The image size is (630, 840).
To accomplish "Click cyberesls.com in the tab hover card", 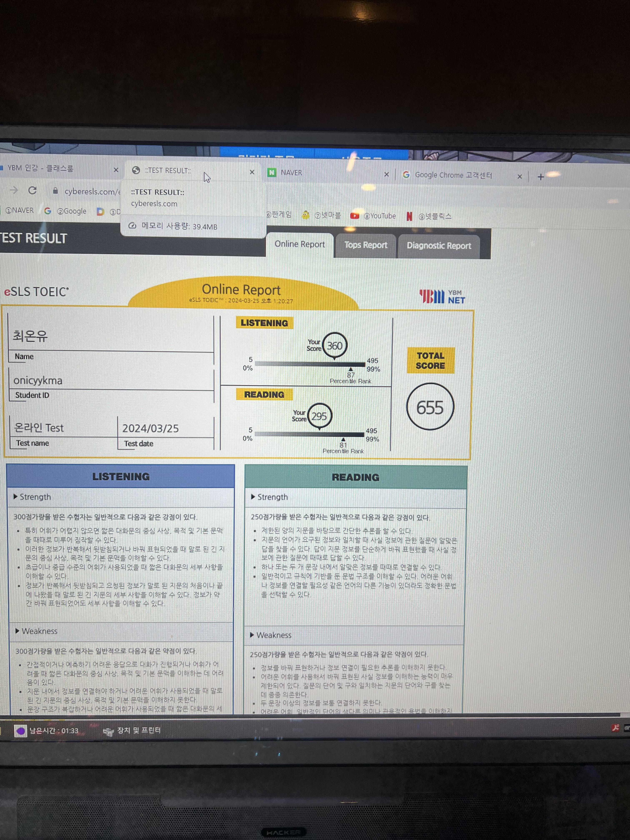I will click(154, 204).
